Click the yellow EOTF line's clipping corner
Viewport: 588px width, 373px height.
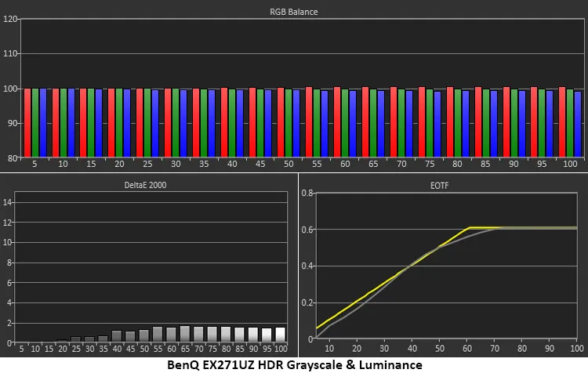click(x=470, y=228)
